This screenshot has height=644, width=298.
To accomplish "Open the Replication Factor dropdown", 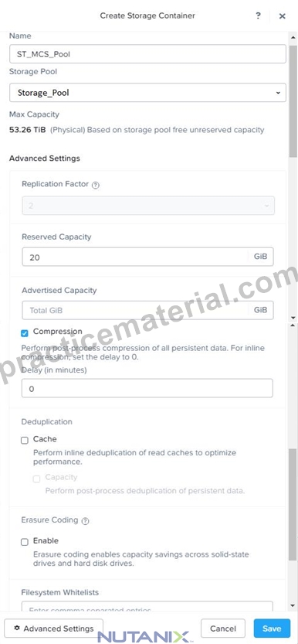I will pos(148,206).
